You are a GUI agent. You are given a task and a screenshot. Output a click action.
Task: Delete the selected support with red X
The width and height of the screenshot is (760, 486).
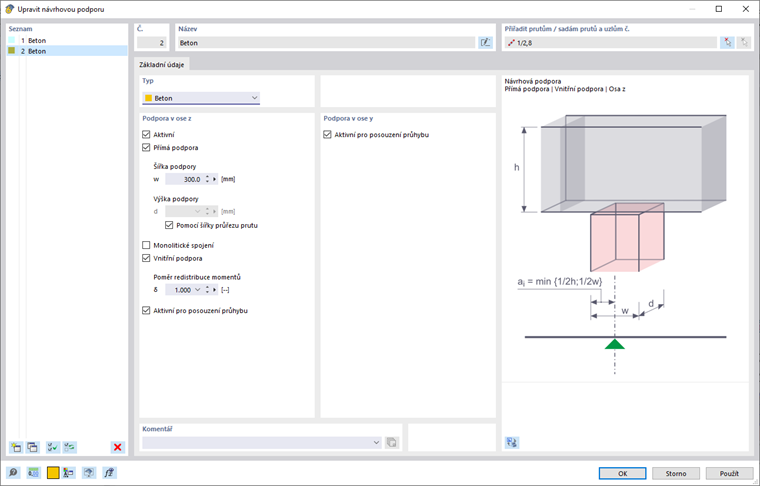click(117, 447)
